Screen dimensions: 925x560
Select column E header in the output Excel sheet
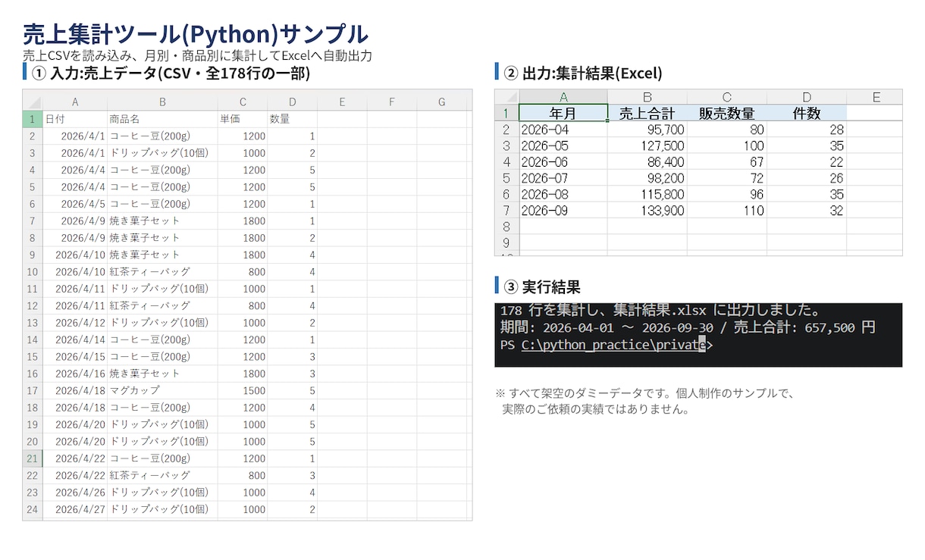click(874, 97)
